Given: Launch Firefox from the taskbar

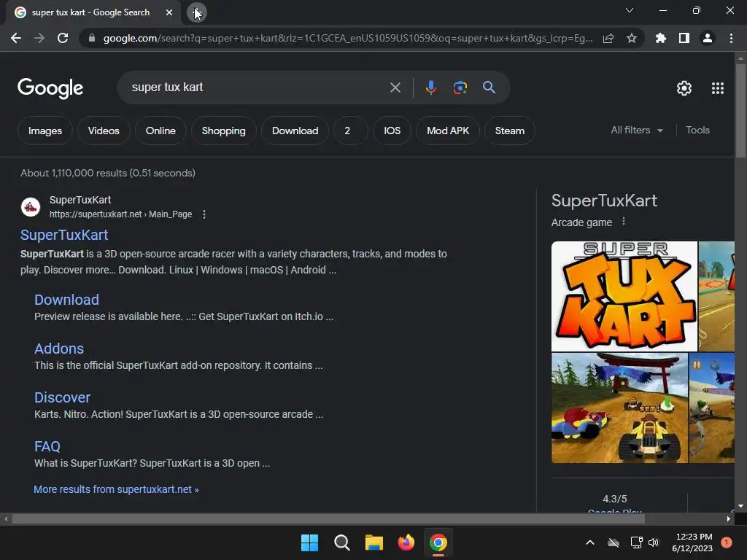Looking at the screenshot, I should (x=406, y=542).
